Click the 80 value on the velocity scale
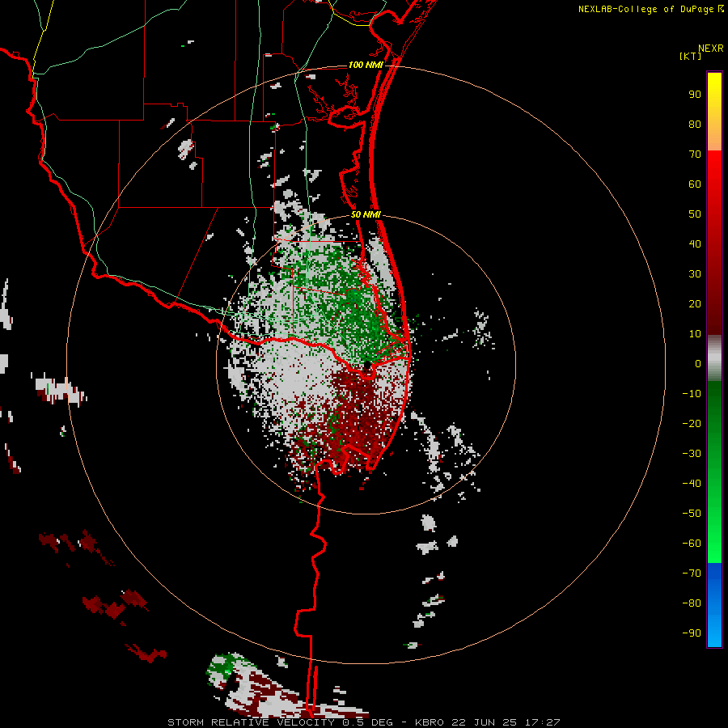The image size is (728, 728). pos(695,125)
